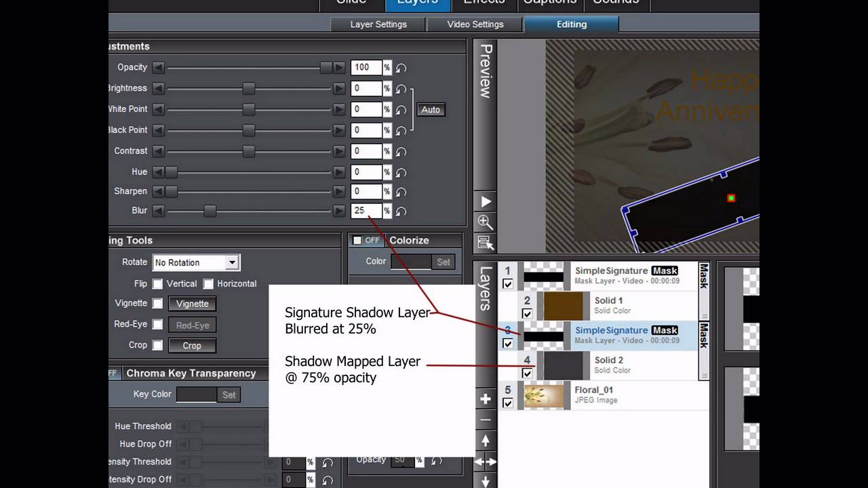The height and width of the screenshot is (488, 868).
Task: Decrease Sharpen with its left arrow
Action: point(158,192)
